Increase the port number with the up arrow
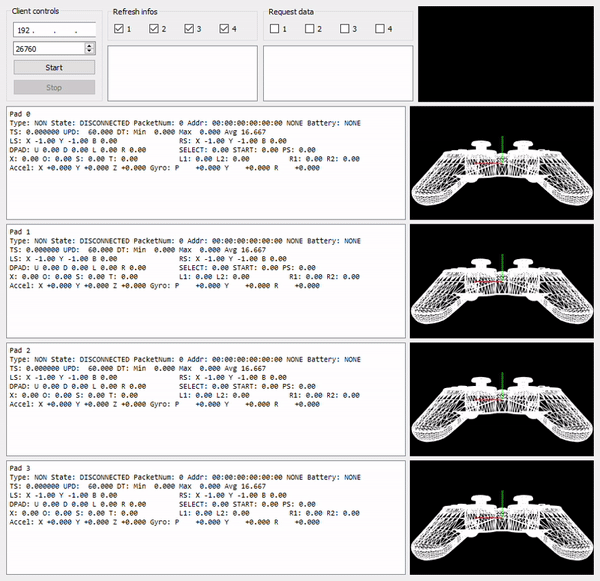This screenshot has height=581, width=600. click(90, 46)
